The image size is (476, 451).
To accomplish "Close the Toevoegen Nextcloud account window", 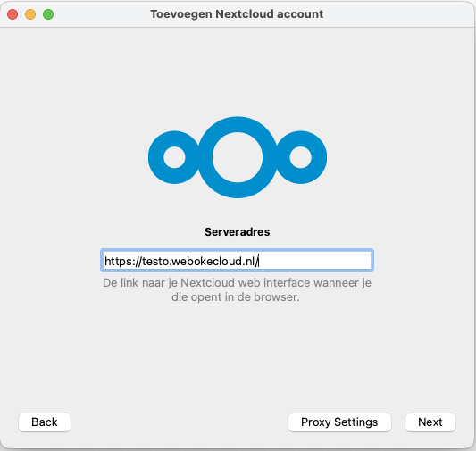I will click(13, 14).
